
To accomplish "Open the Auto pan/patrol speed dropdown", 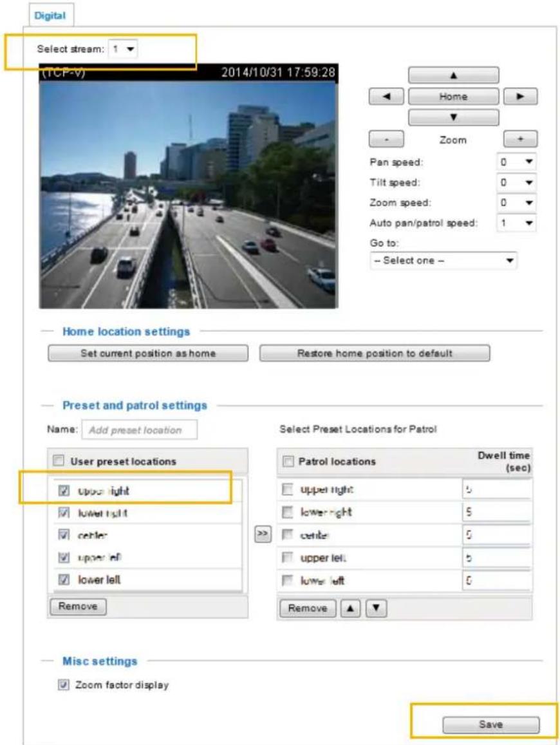I will pos(516,223).
